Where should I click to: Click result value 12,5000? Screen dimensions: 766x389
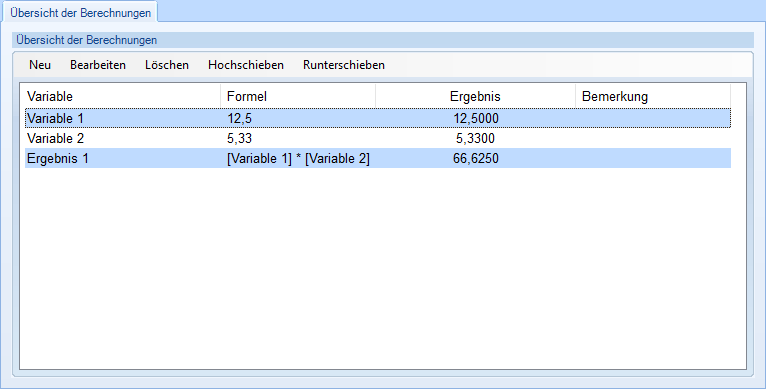coord(476,118)
